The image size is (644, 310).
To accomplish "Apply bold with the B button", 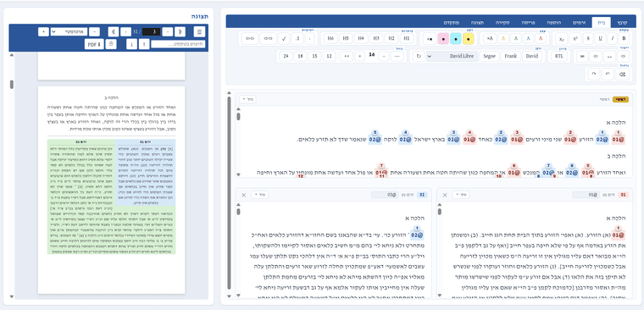I will pos(625,39).
